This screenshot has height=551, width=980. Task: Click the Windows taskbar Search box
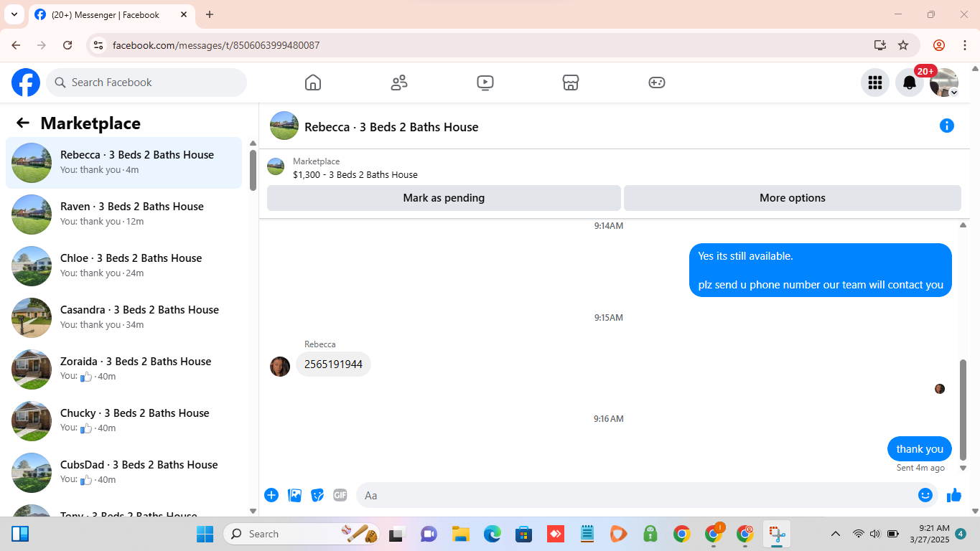pos(302,534)
